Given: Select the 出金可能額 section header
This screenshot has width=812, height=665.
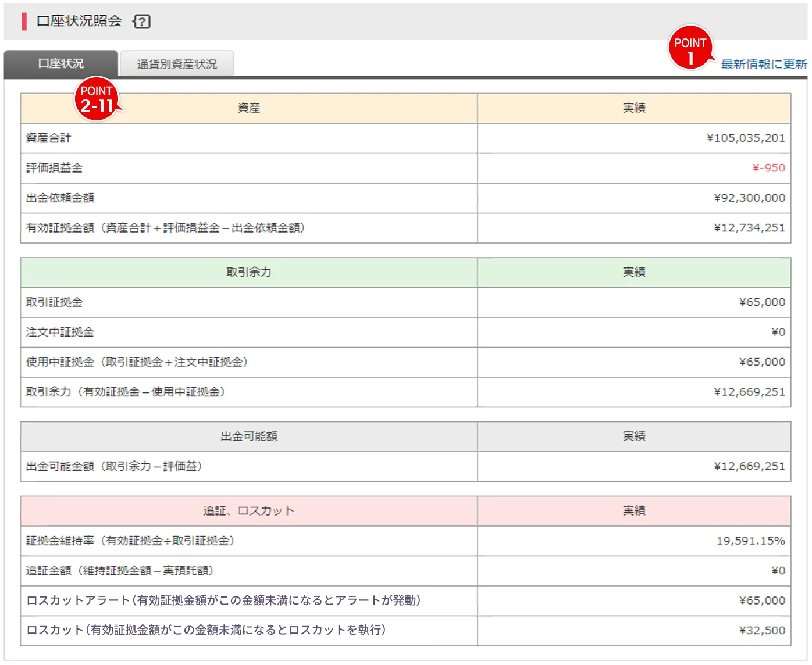Looking at the screenshot, I should coord(248,436).
